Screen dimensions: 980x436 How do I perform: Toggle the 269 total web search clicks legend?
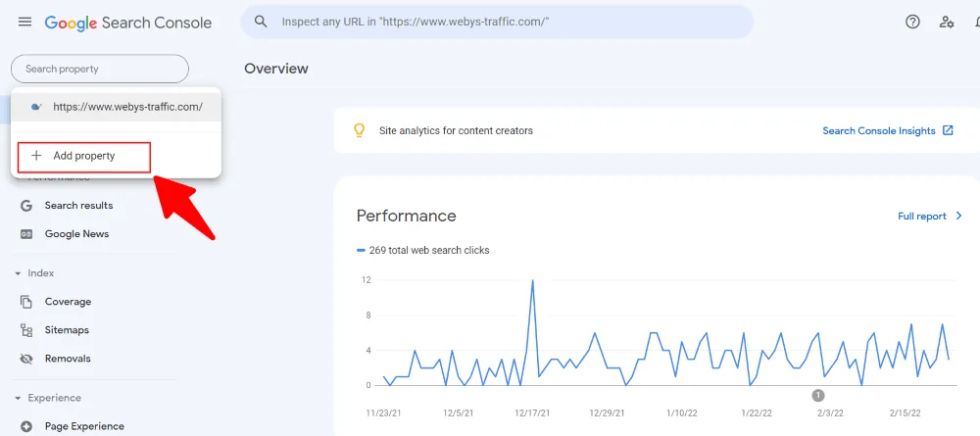(423, 251)
